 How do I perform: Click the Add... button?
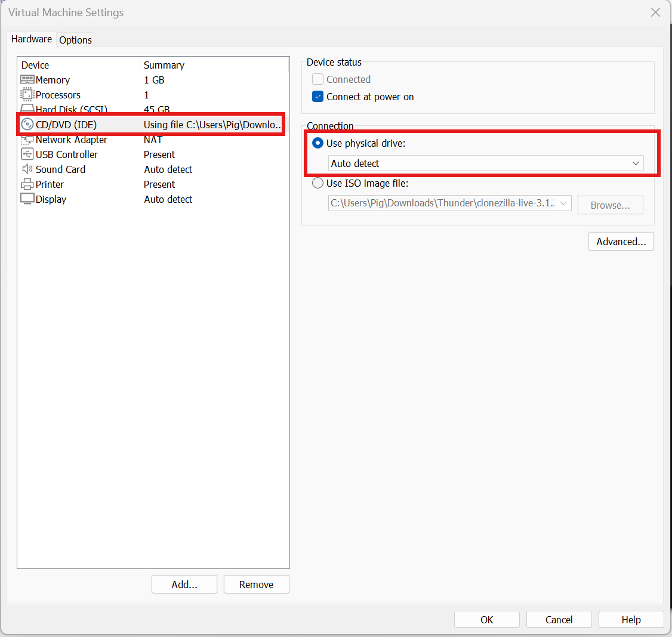pos(184,585)
